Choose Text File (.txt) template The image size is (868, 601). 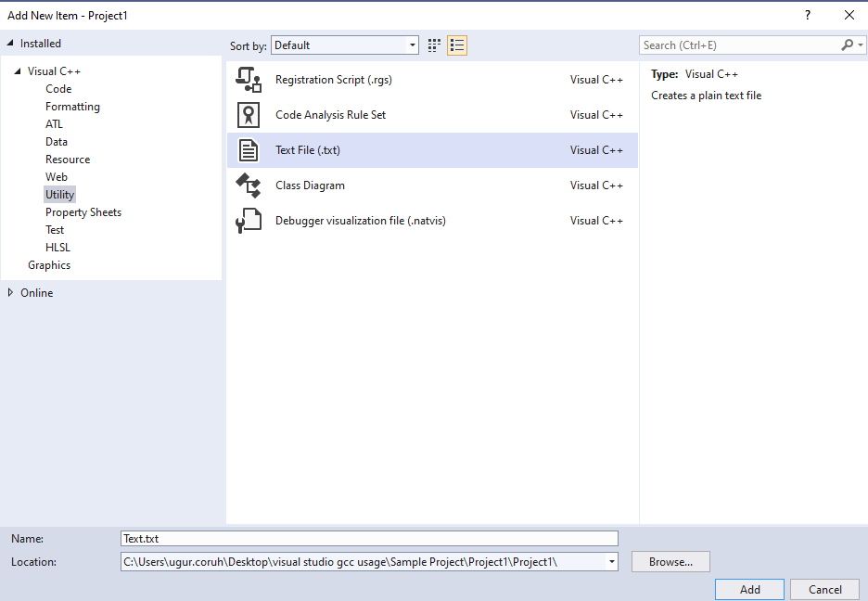pyautogui.click(x=432, y=150)
